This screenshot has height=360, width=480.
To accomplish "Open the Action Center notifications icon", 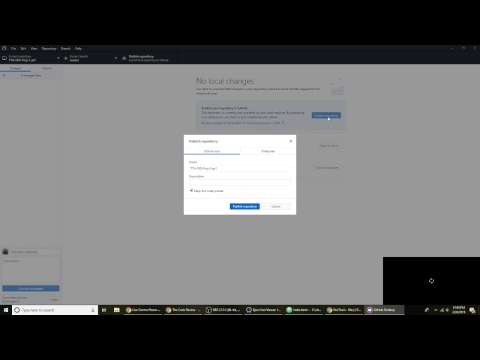I will (472, 310).
